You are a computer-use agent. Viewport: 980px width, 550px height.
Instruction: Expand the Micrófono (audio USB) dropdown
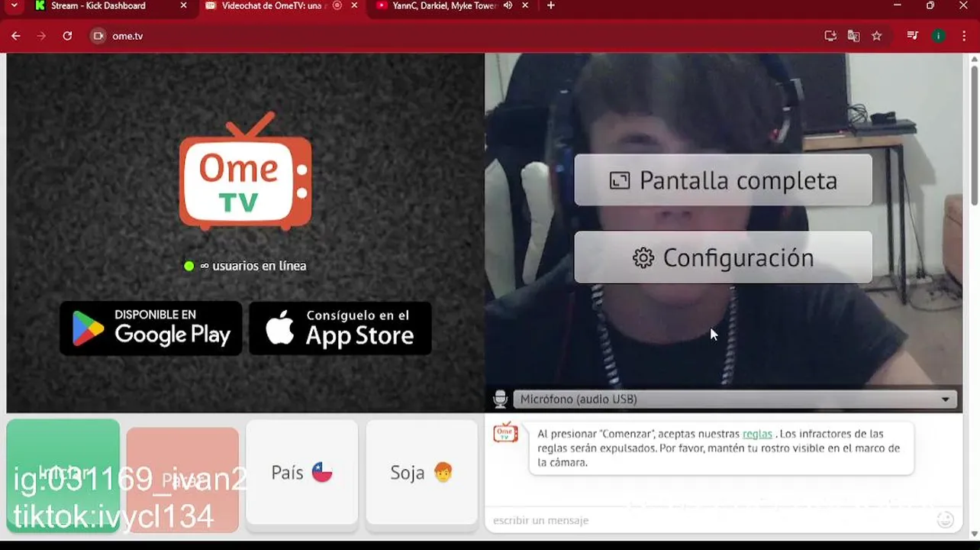click(x=734, y=399)
